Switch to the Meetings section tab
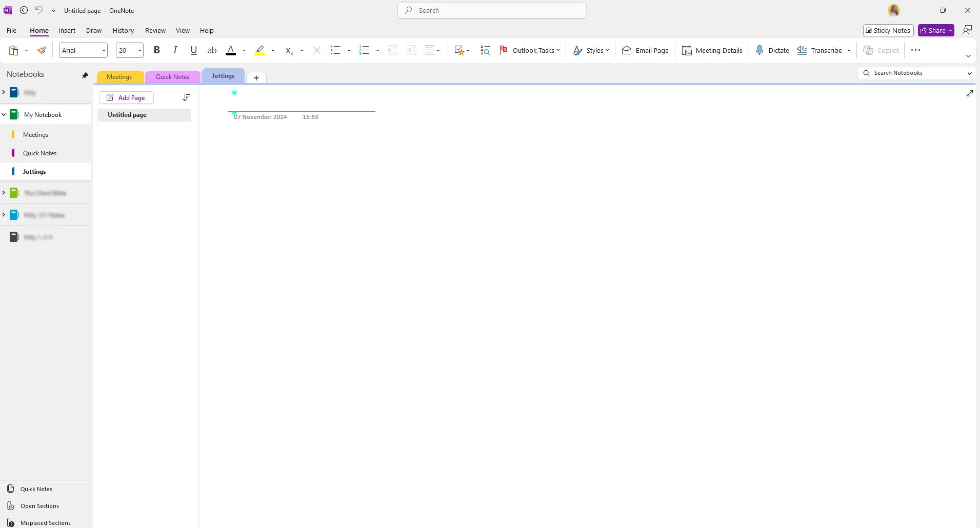Screen dimensions: 980x528 click(x=119, y=77)
